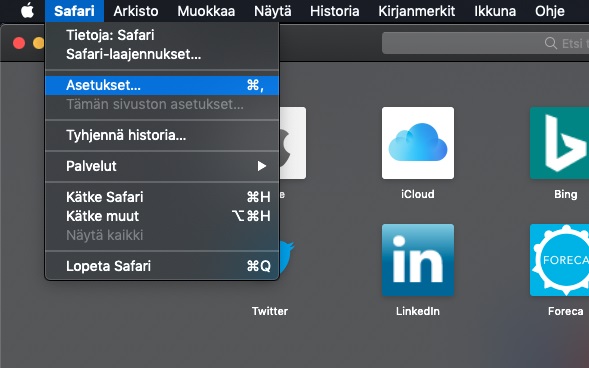589x368 pixels.
Task: Choose Tyhjennä historia… menu entry
Action: click(162, 135)
